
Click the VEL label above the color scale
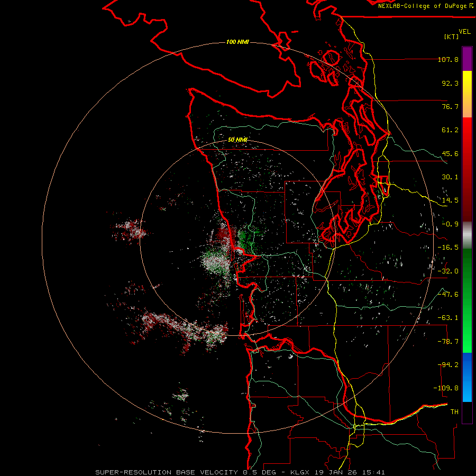[464, 32]
